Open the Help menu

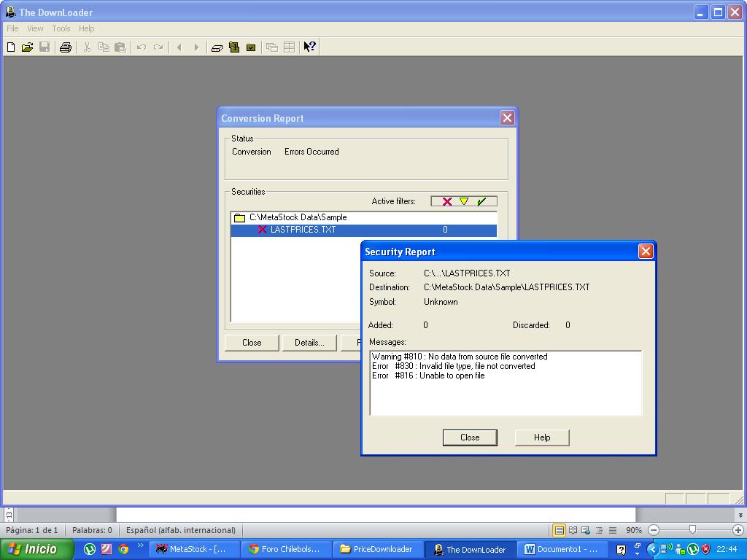[x=86, y=28]
